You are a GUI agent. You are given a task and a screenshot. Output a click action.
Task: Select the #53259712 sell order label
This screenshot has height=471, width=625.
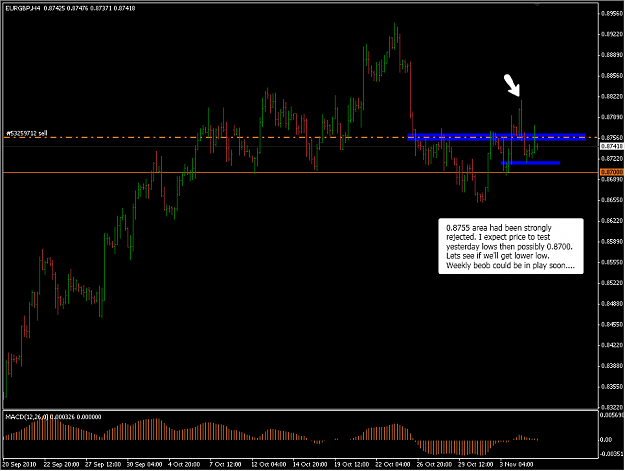point(27,133)
